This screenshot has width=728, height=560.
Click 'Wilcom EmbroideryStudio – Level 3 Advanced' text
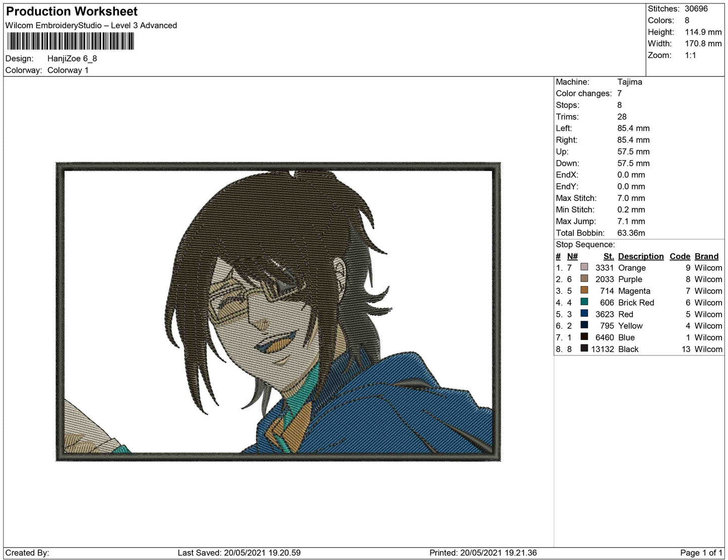click(x=91, y=25)
